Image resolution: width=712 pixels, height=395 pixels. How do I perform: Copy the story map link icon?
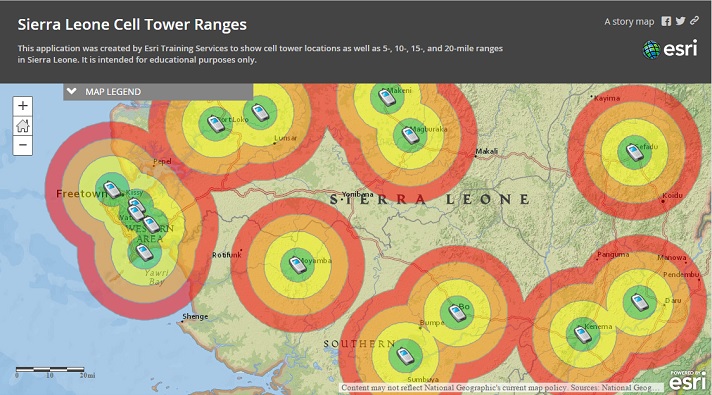pyautogui.click(x=694, y=20)
